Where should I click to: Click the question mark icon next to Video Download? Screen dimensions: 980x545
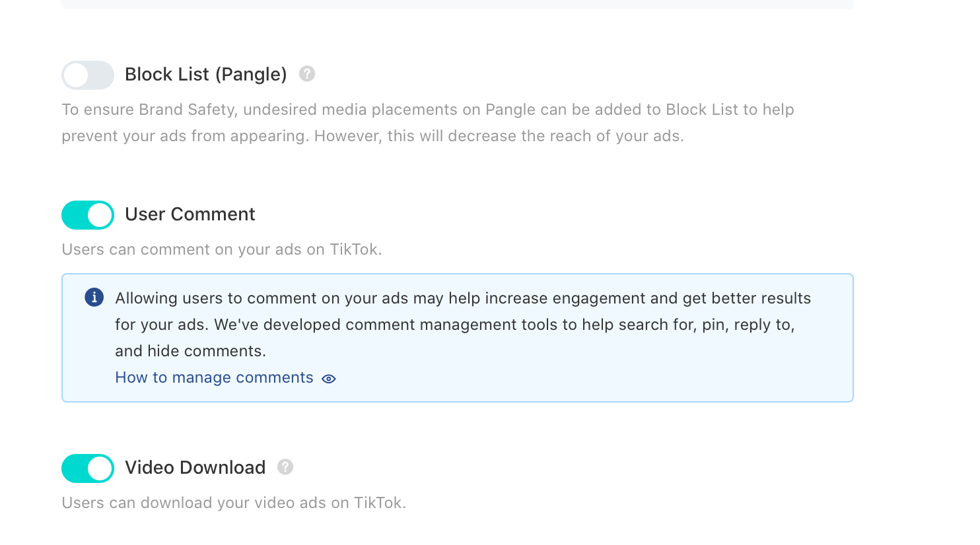click(285, 467)
